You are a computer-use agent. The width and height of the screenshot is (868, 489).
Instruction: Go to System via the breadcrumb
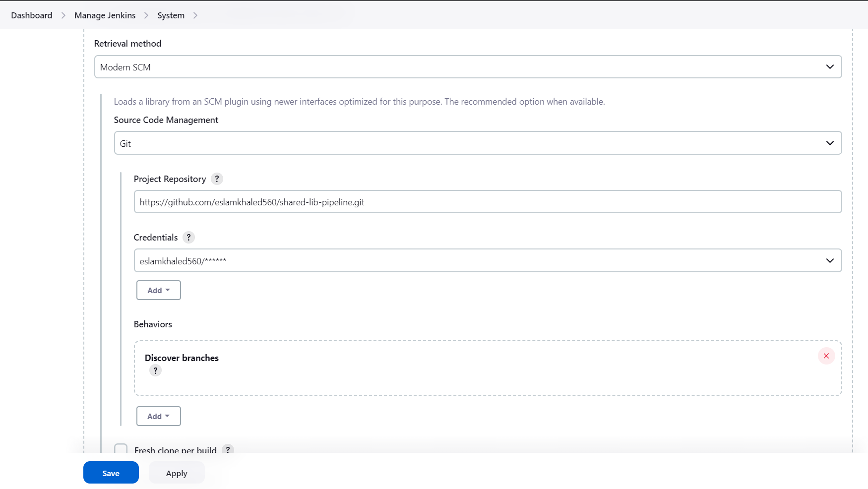(x=171, y=15)
